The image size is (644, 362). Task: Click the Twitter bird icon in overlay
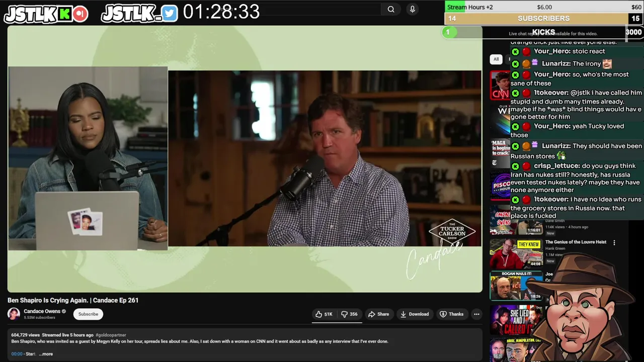pos(170,14)
